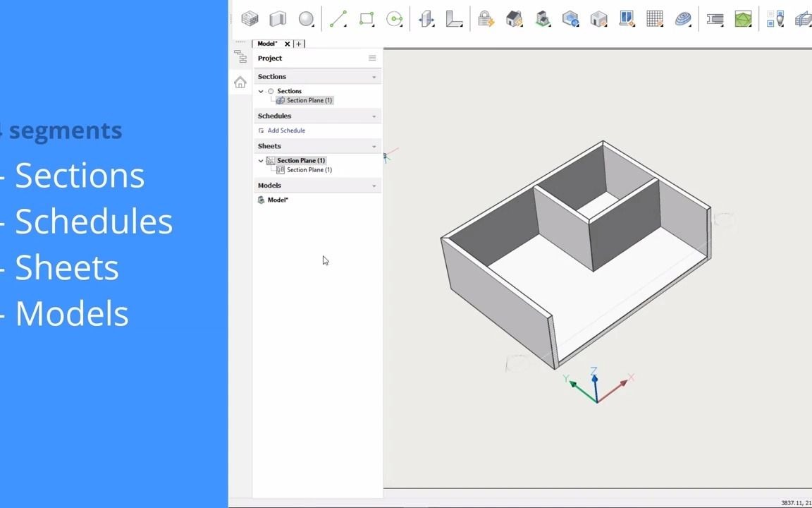This screenshot has width=812, height=508.
Task: Select the Line tool
Action: click(x=338, y=19)
